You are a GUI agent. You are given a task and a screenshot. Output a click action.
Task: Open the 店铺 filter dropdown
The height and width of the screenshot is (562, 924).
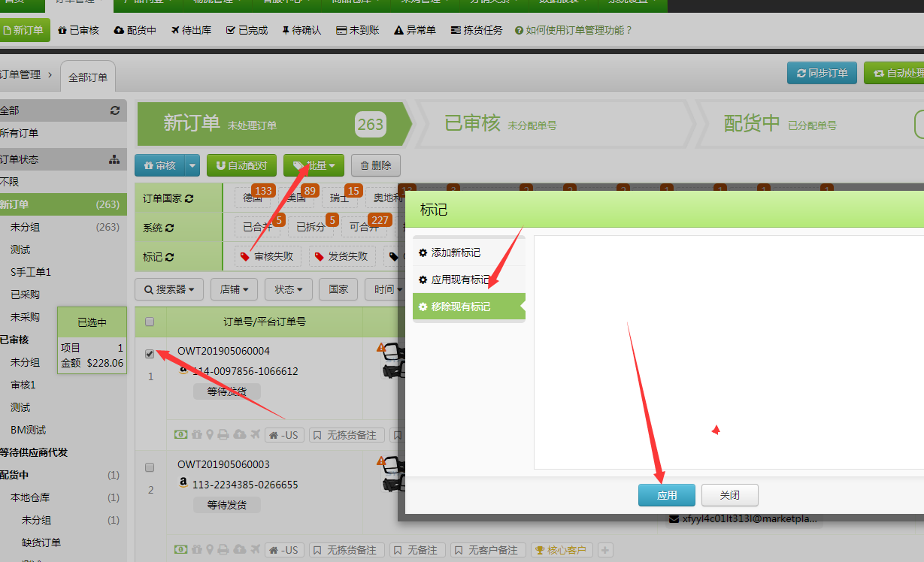[235, 289]
